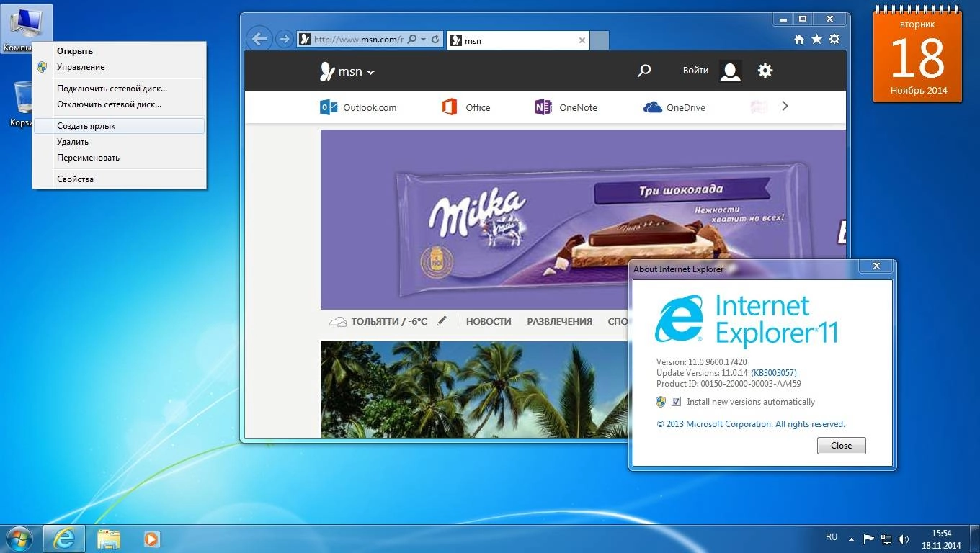
Task: Open the KB3003057 update link
Action: coord(774,373)
